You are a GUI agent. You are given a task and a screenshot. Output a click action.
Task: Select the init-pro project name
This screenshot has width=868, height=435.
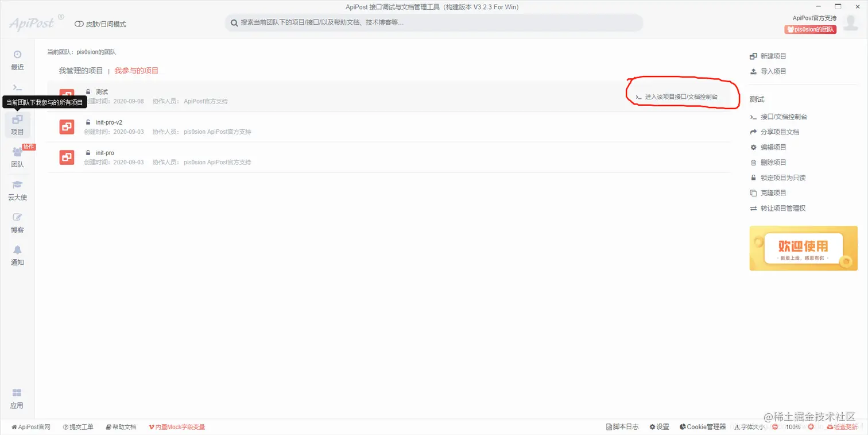[x=105, y=153]
